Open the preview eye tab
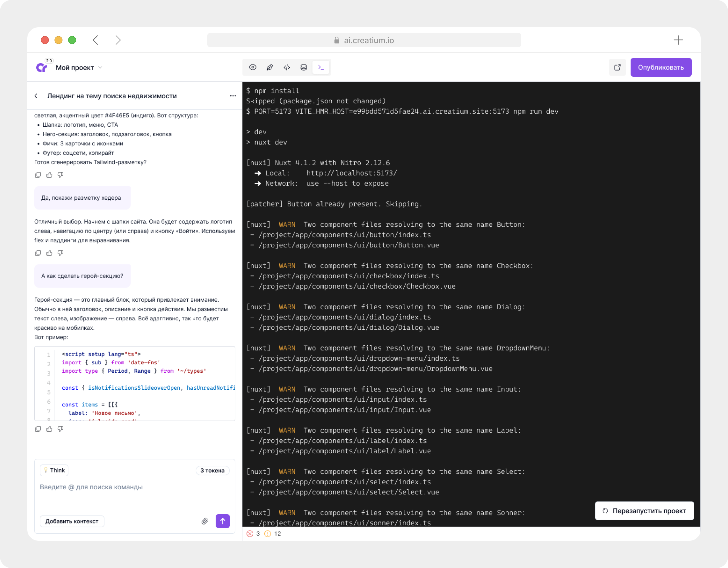 pos(253,67)
